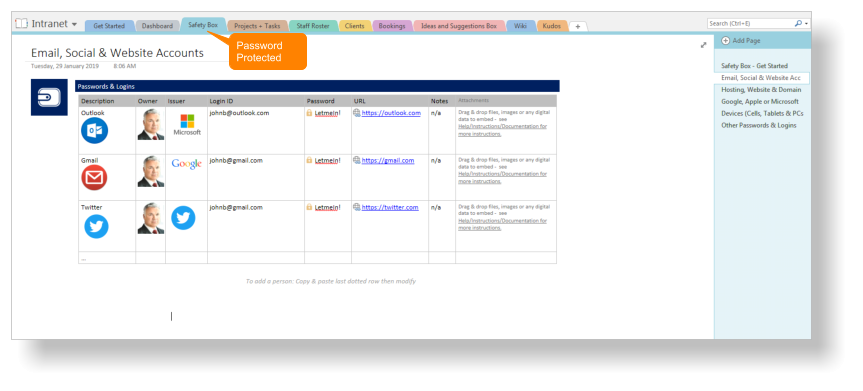Open search scope dropdown arrow
Image resolution: width=863 pixels, height=391 pixels.
[806, 24]
